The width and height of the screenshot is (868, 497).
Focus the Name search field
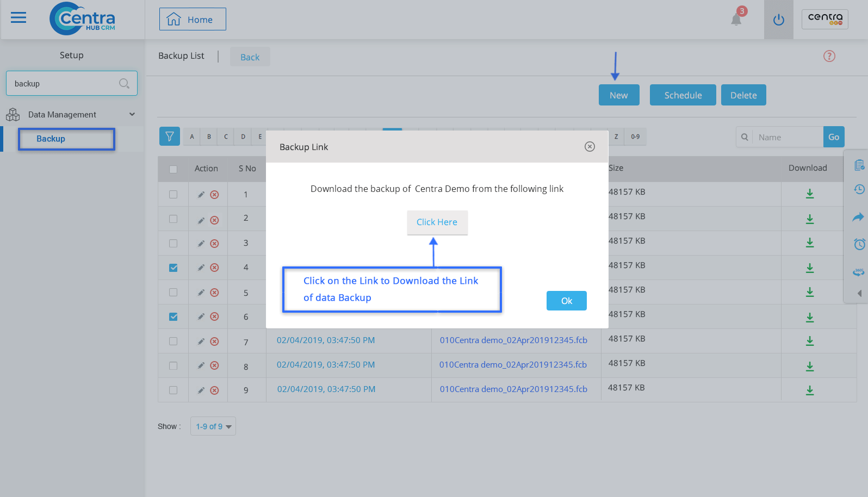coord(788,137)
